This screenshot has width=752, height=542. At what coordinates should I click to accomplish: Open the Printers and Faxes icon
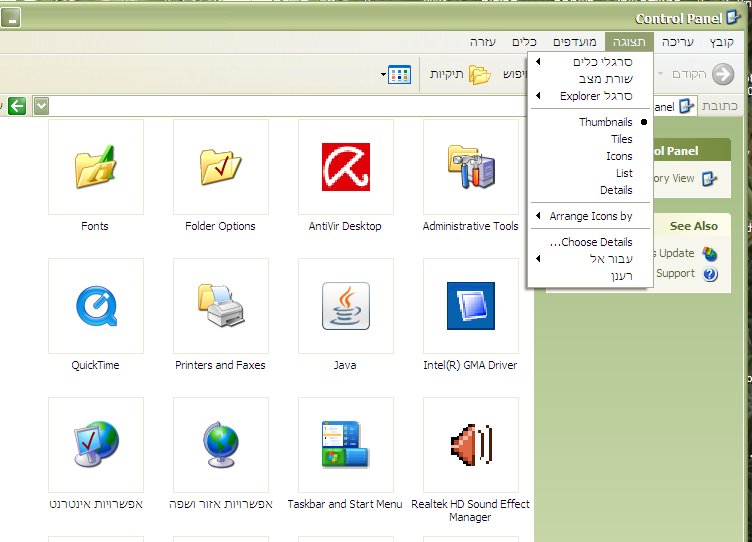tap(221, 306)
